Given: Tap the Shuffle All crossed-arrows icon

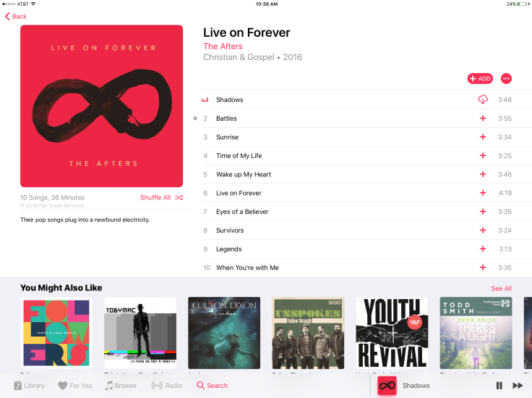Looking at the screenshot, I should (179, 198).
